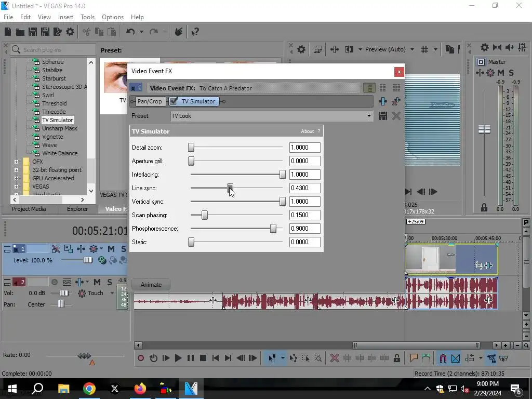Toggle the Master fader lock icon
532x399 pixels.
(484, 208)
